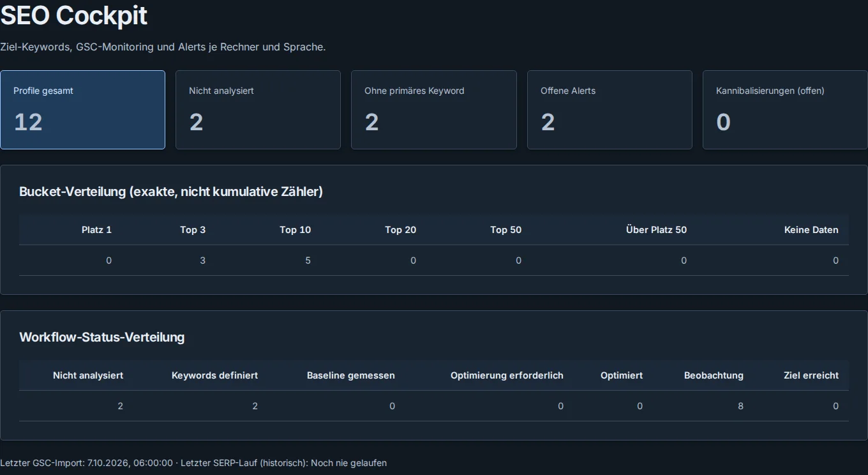Click the Ziel erreicht column header
868x475 pixels.
click(811, 375)
